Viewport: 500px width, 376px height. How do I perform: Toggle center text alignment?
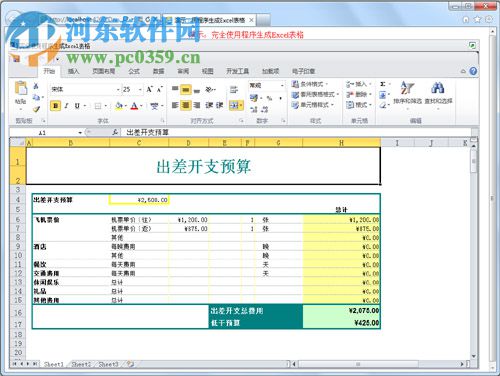tap(186, 105)
